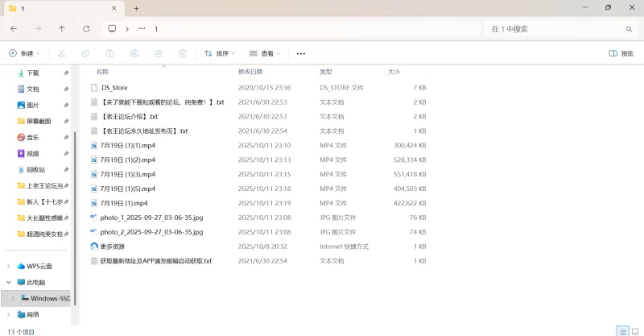The image size is (644, 336).
Task: Go up one folder level
Action: click(62, 28)
